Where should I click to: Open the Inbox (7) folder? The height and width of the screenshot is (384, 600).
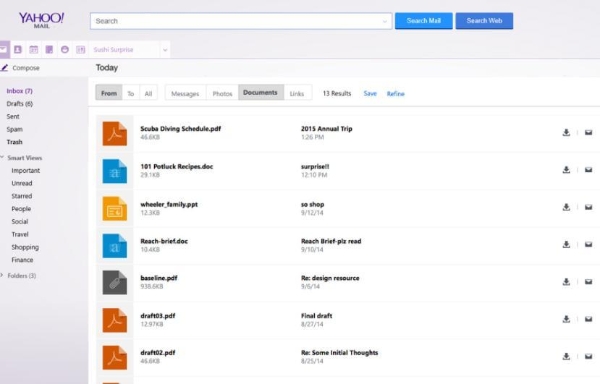tap(20, 91)
